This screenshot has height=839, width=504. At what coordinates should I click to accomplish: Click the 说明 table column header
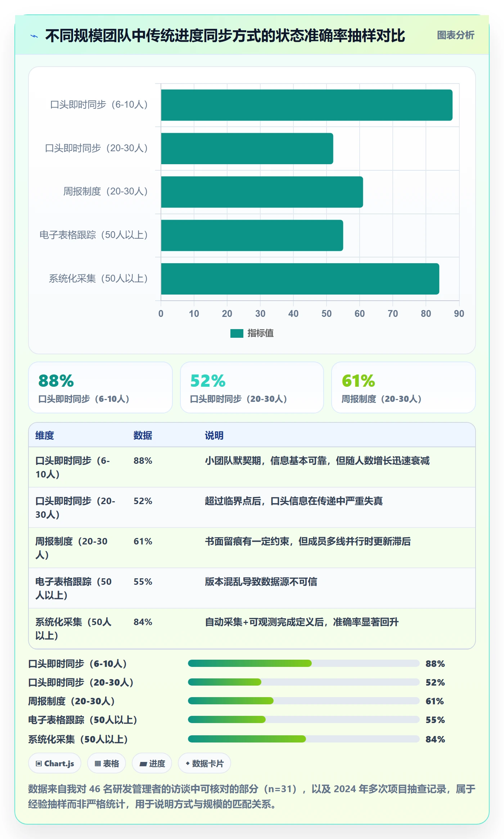[214, 435]
